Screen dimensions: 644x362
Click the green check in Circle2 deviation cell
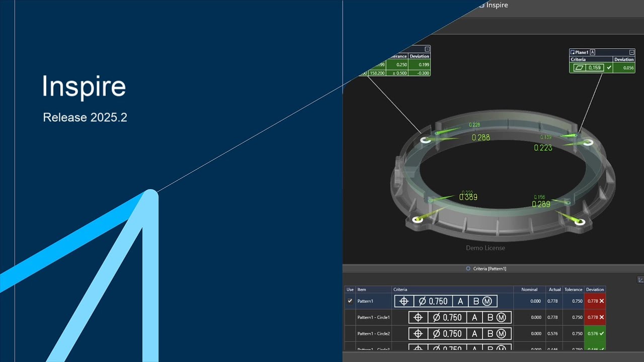602,333
